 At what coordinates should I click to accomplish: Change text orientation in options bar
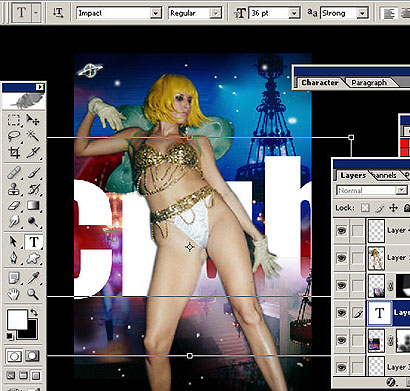click(58, 13)
